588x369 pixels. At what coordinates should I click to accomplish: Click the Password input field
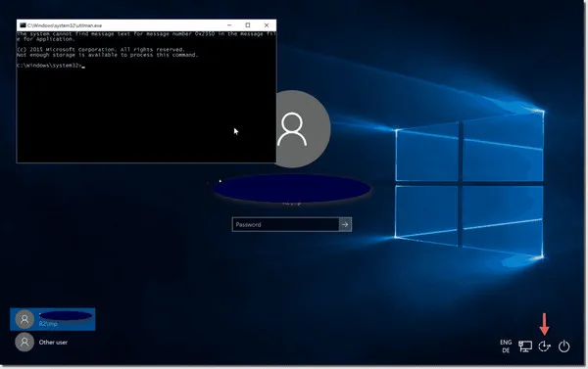pyautogui.click(x=285, y=224)
